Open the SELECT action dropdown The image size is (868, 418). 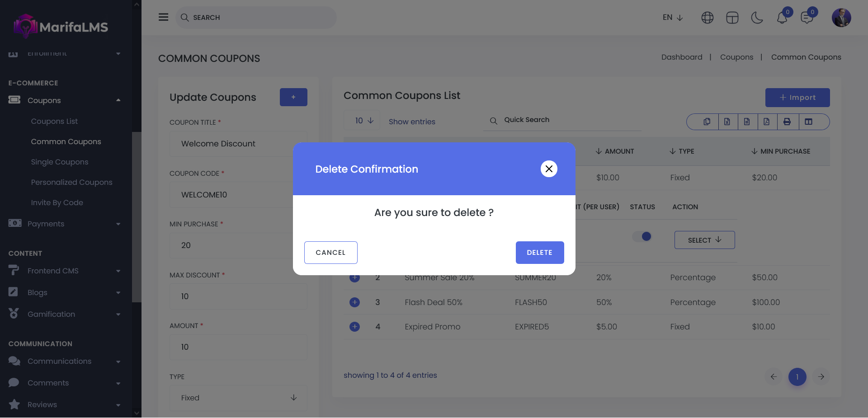(x=704, y=240)
